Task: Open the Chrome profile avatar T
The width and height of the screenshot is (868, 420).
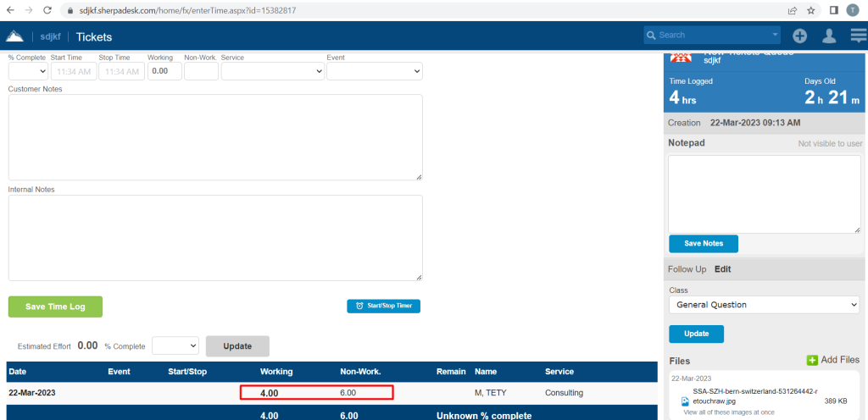Action: [x=853, y=10]
